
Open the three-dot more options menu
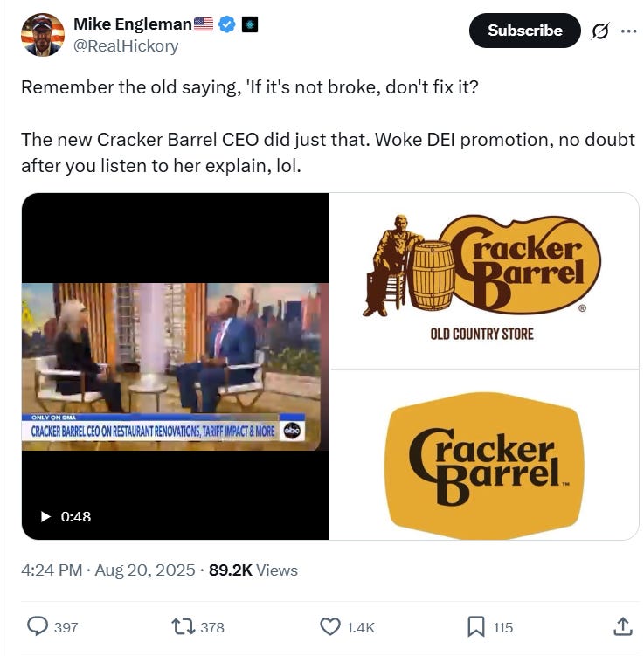pyautogui.click(x=629, y=31)
